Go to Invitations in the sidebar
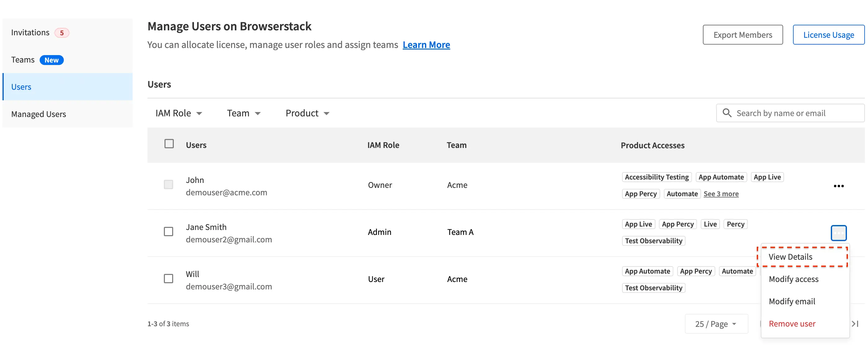The height and width of the screenshot is (351, 868). tap(30, 32)
